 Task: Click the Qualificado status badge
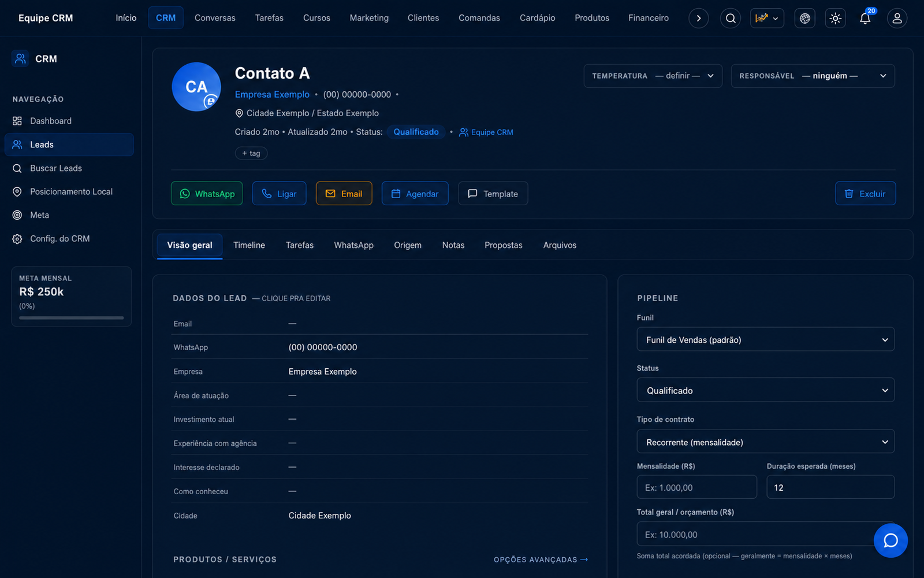point(416,132)
